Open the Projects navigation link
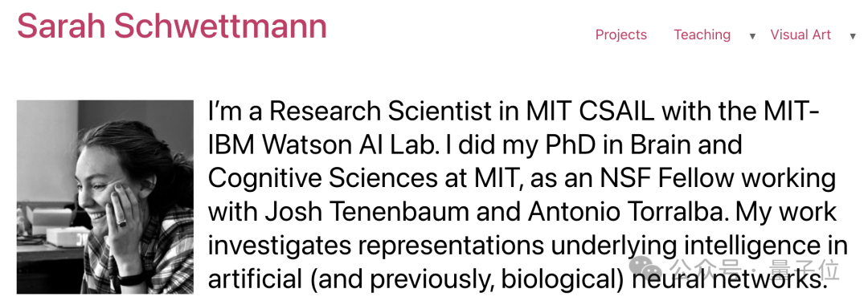Screen dimensions: 868x305 click(620, 35)
